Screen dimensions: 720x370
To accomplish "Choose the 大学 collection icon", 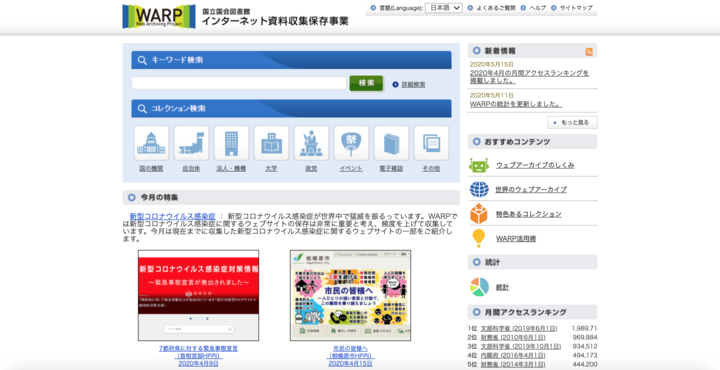I will [x=271, y=143].
